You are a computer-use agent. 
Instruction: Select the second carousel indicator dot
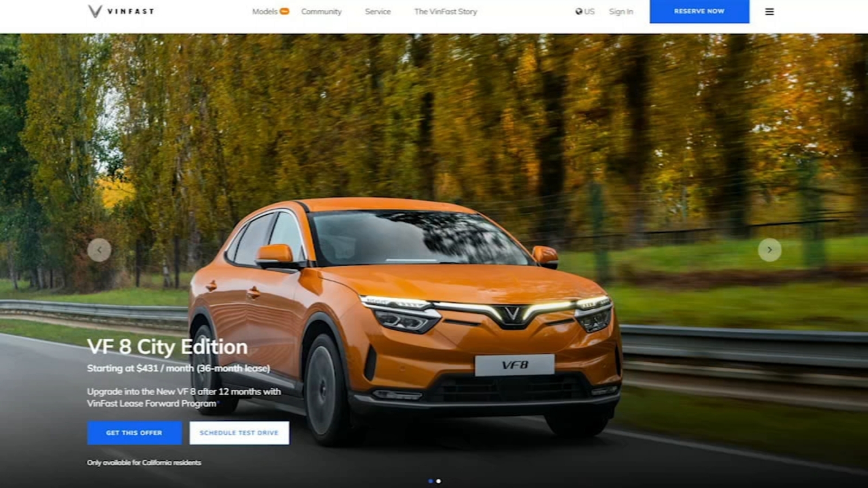(x=438, y=481)
